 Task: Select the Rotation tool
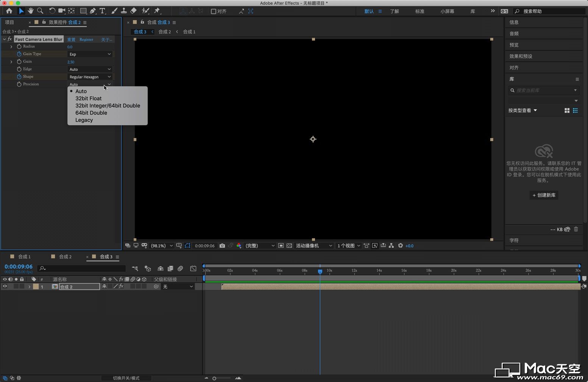click(52, 11)
